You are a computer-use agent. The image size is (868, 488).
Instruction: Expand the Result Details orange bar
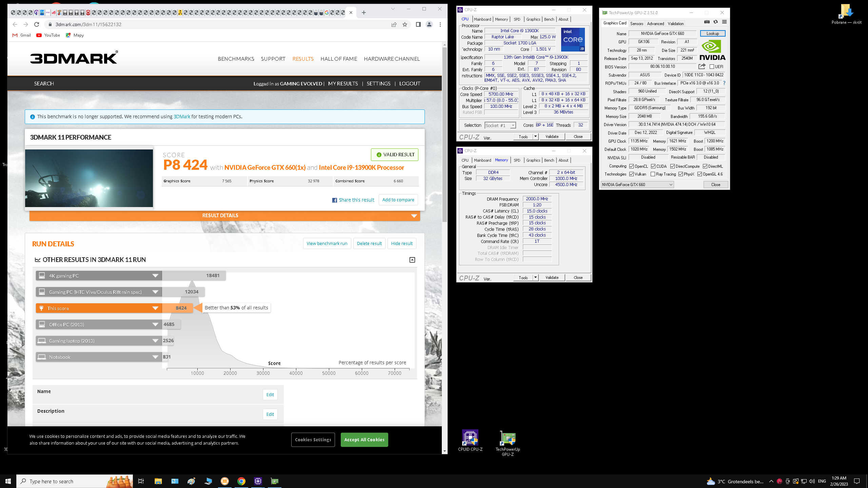pyautogui.click(x=224, y=216)
